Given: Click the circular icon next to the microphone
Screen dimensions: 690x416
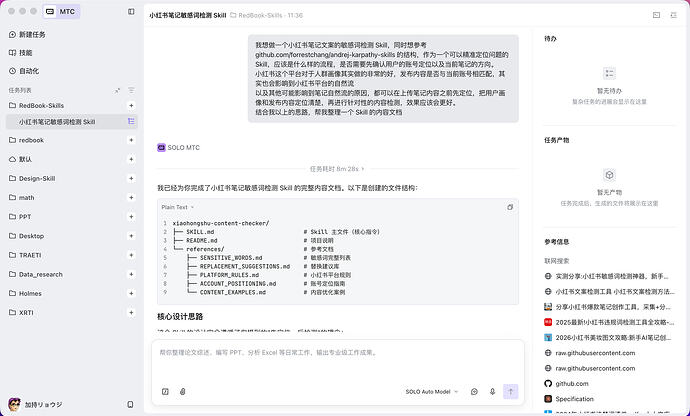Looking at the screenshot, I should [474, 391].
